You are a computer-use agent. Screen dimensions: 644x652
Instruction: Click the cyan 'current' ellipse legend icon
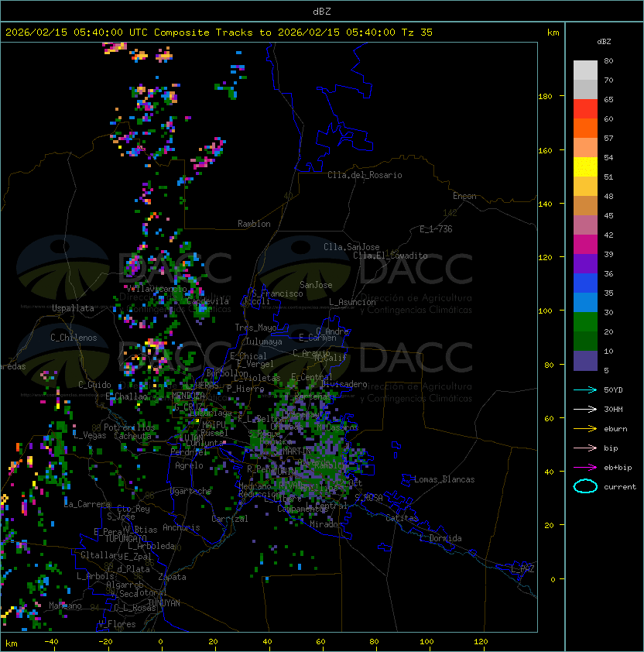585,486
